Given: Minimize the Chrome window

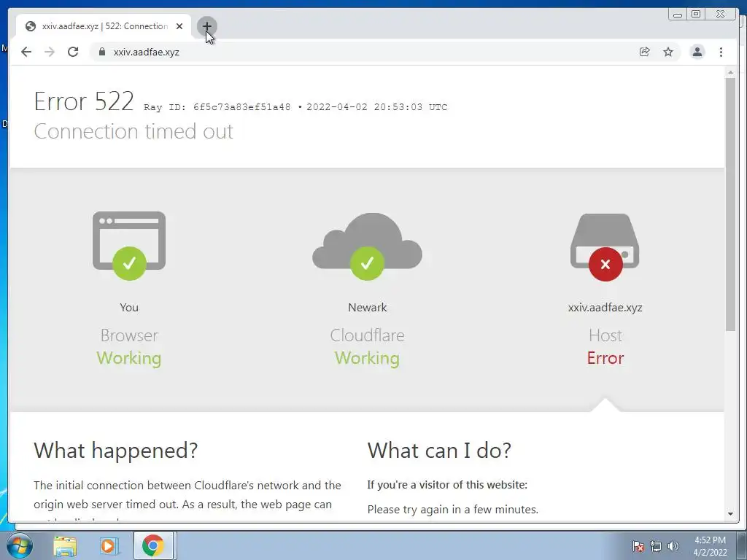Looking at the screenshot, I should [678, 15].
